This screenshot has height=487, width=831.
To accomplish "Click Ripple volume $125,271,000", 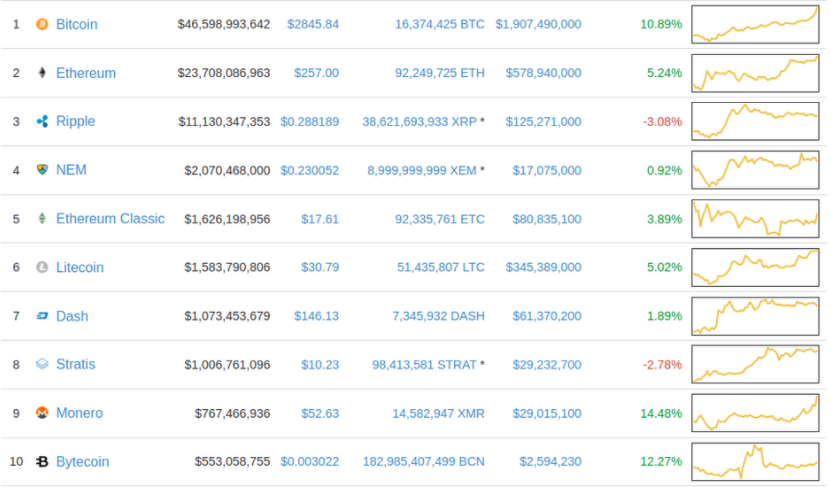I will [x=543, y=121].
